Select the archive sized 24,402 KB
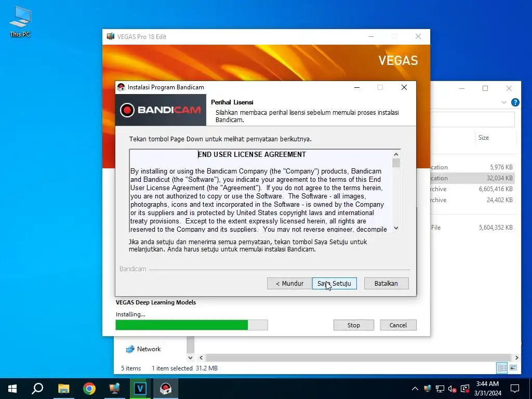 click(473, 200)
